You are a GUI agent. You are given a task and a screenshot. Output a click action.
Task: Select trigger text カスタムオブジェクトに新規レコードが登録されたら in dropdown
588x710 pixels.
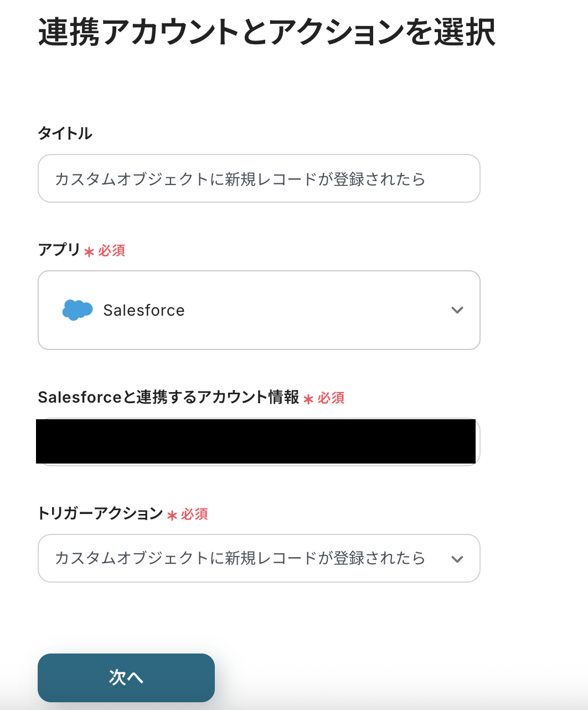tap(240, 558)
